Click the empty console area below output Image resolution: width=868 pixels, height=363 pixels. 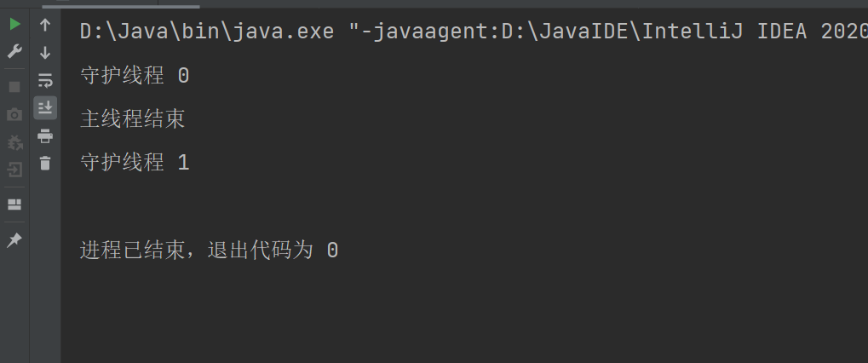click(464, 313)
